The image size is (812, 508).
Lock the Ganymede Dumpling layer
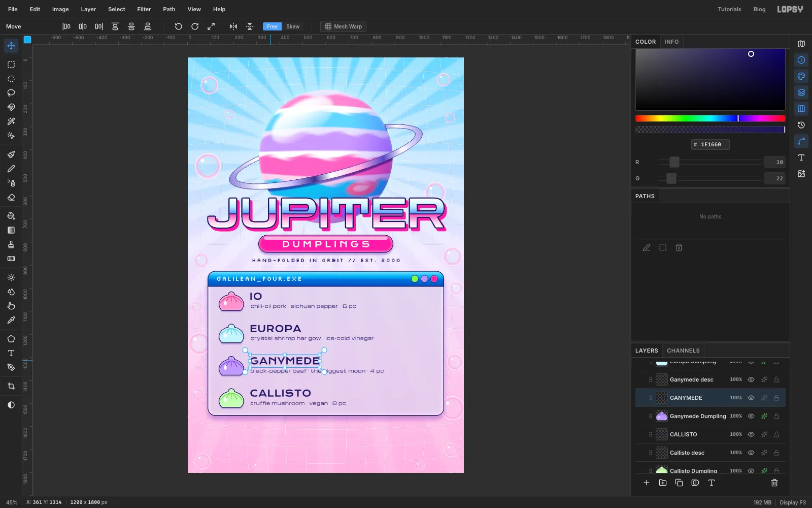776,416
